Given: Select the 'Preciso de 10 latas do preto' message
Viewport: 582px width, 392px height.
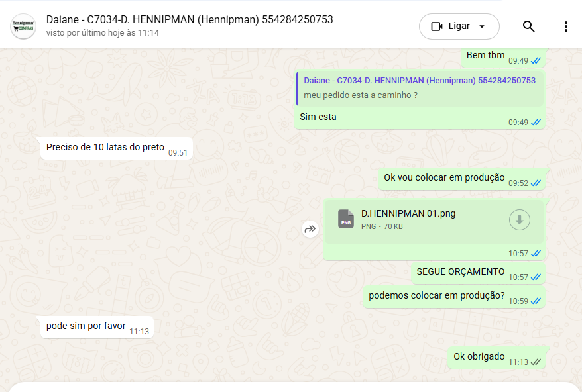Looking at the screenshot, I should pos(116,148).
